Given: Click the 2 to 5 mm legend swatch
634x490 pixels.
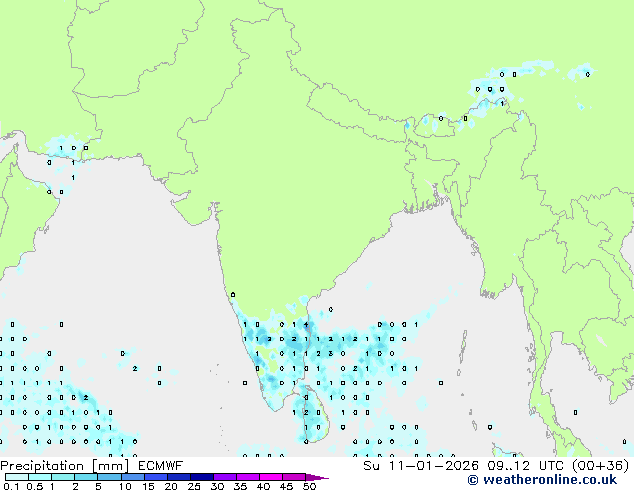Looking at the screenshot, I should 86,477.
